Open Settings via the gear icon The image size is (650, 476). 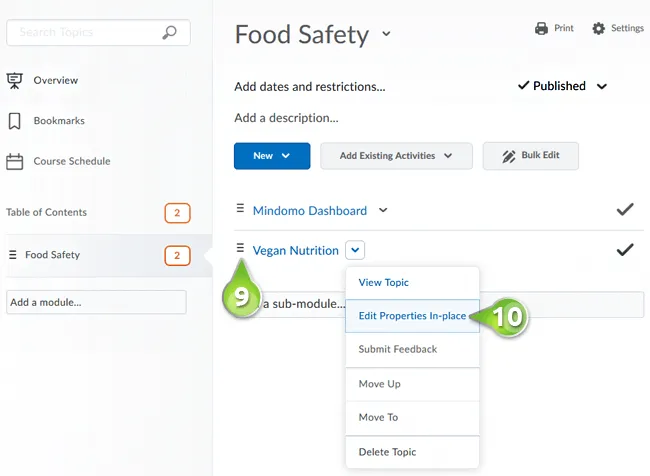(x=598, y=28)
